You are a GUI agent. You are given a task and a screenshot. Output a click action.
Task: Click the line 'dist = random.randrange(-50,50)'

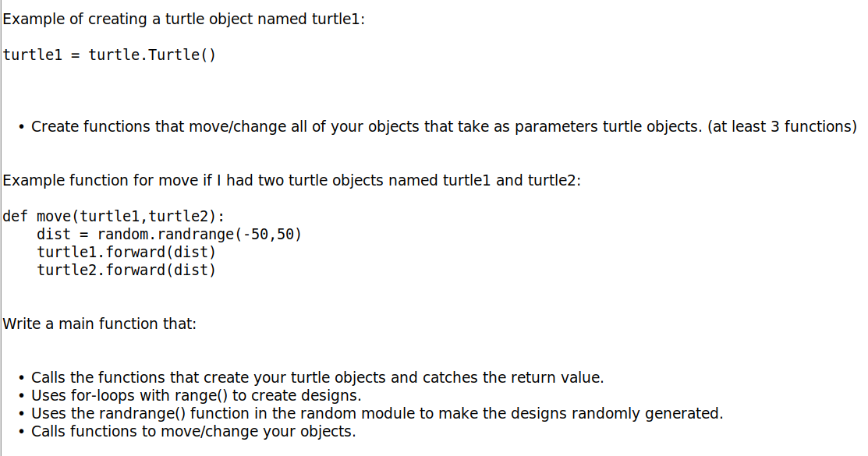coord(169,234)
